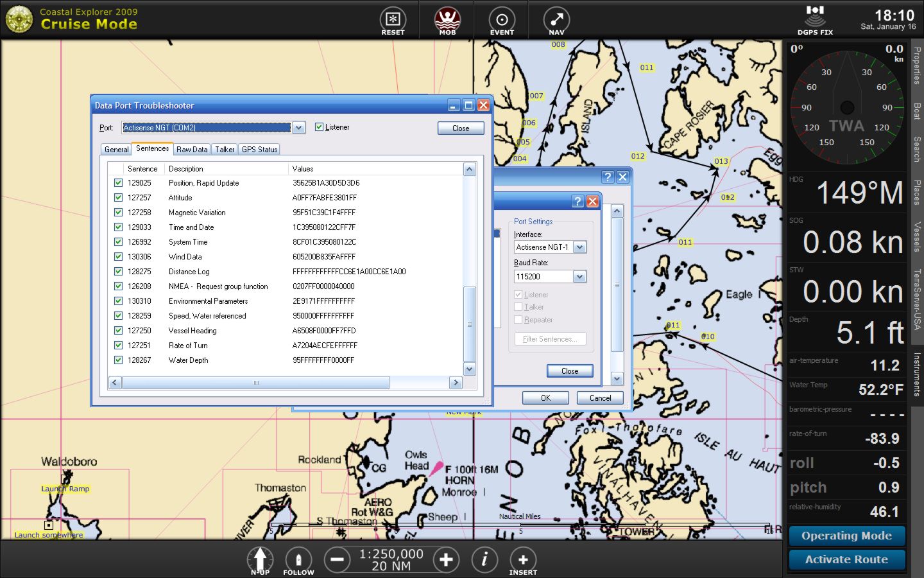
Task: Click the 1:250,000 scale readout
Action: (x=391, y=554)
